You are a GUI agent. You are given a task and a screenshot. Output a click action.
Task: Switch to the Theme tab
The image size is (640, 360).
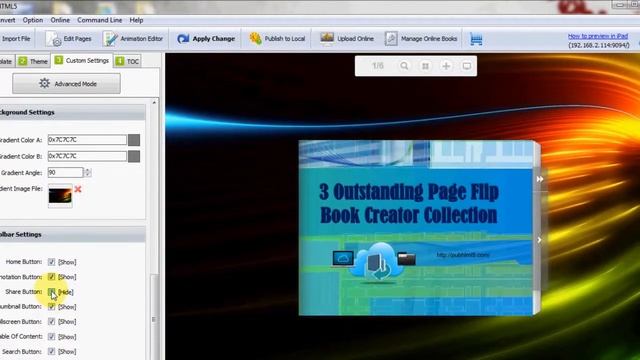[33, 61]
